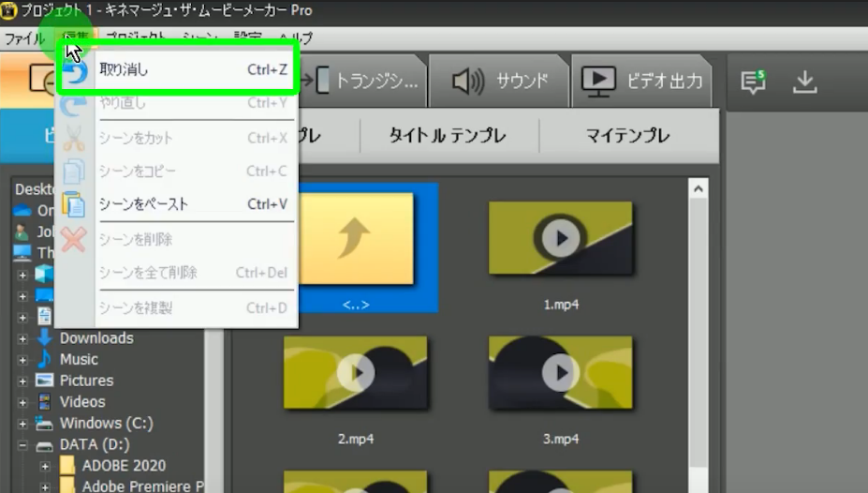
Task: Expand the ADOBE 2020 folder node
Action: [x=44, y=466]
